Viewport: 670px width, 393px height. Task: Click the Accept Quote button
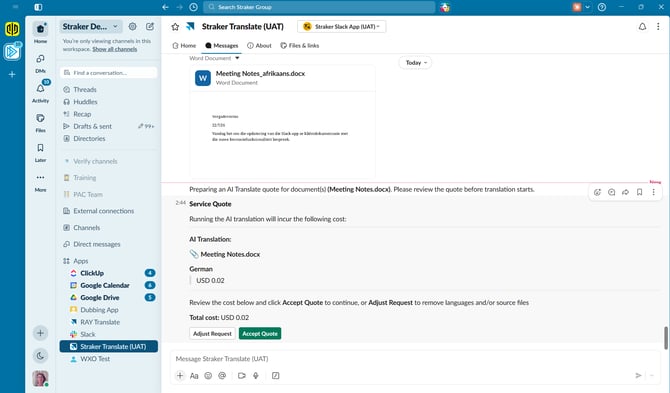(x=260, y=334)
